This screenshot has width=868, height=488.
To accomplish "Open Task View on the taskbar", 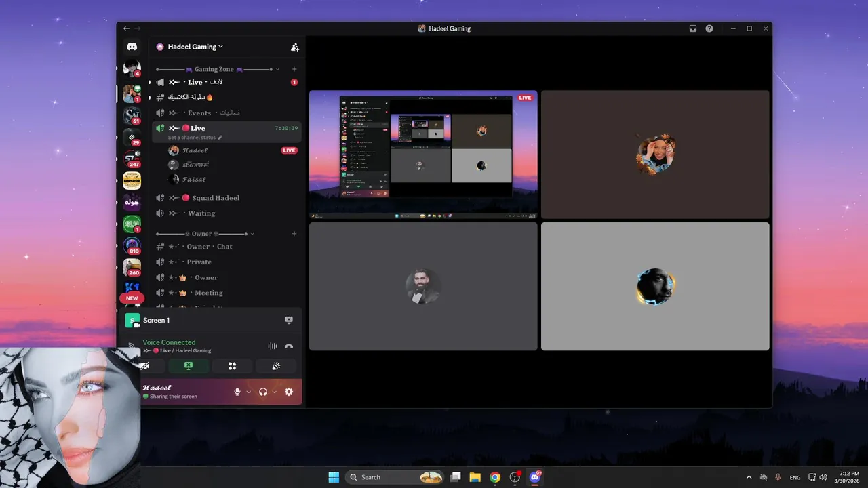I will click(x=456, y=477).
